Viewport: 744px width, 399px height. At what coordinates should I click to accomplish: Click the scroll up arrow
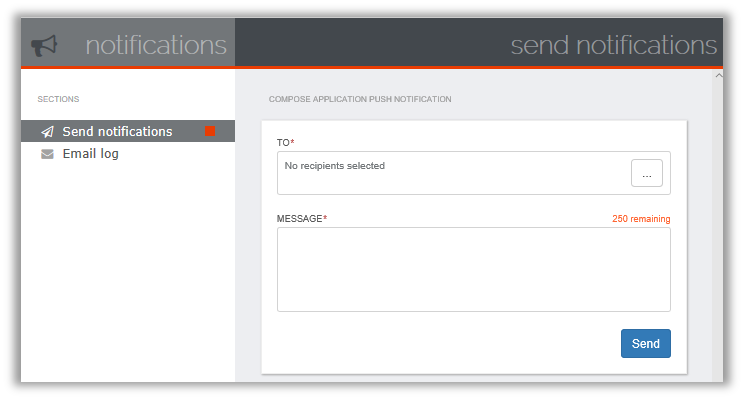pos(719,75)
